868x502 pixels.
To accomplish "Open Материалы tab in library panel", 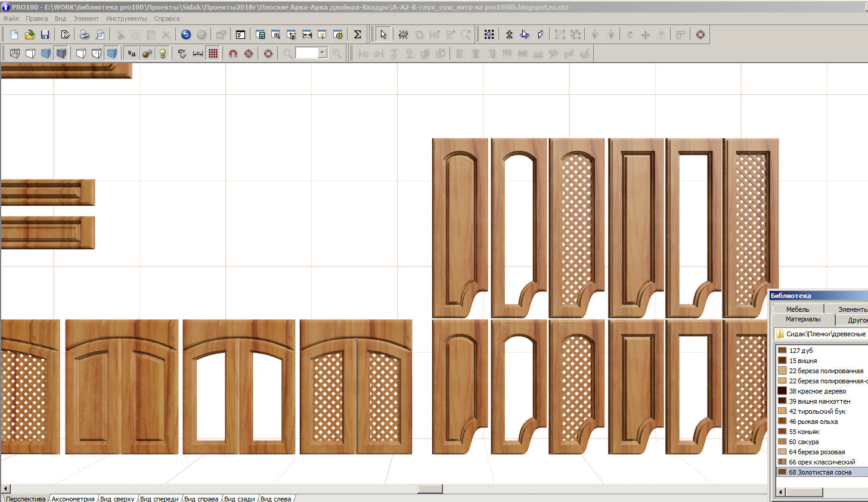I will (x=803, y=319).
